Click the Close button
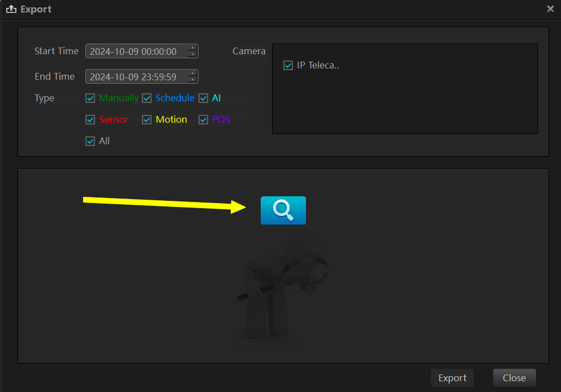 point(514,378)
